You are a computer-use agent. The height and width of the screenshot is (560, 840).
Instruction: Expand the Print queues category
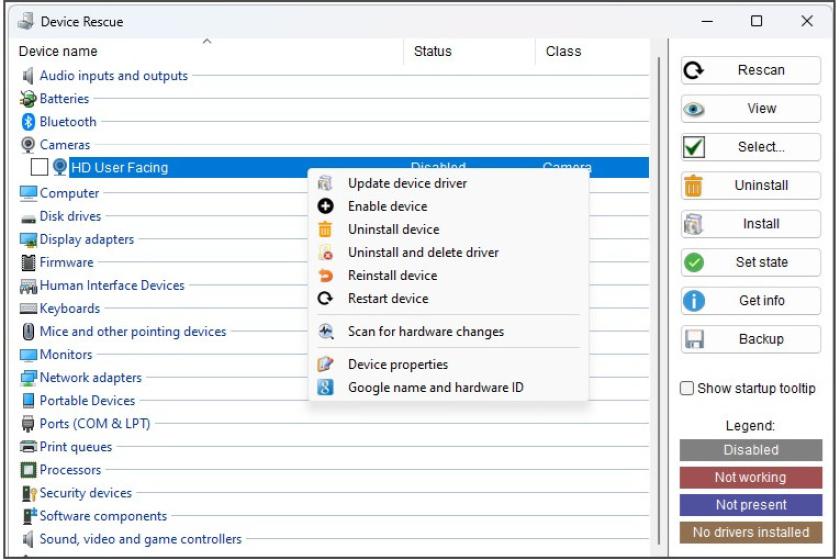[76, 447]
